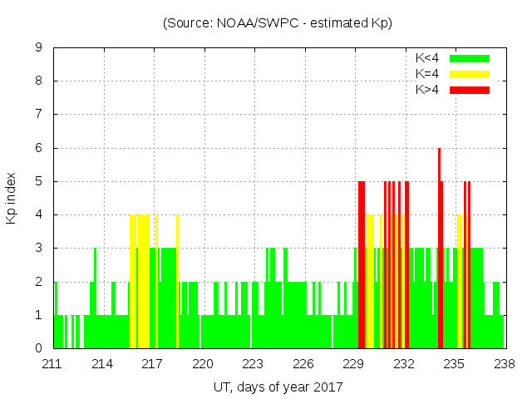This screenshot has height=399, width=532.
Task: Click x-axis tick label 226
Action: coord(303,363)
